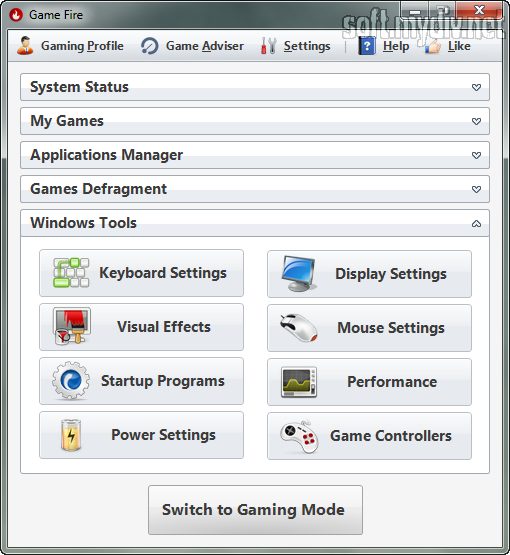Open Performance button label
This screenshot has height=555, width=510.
[392, 382]
